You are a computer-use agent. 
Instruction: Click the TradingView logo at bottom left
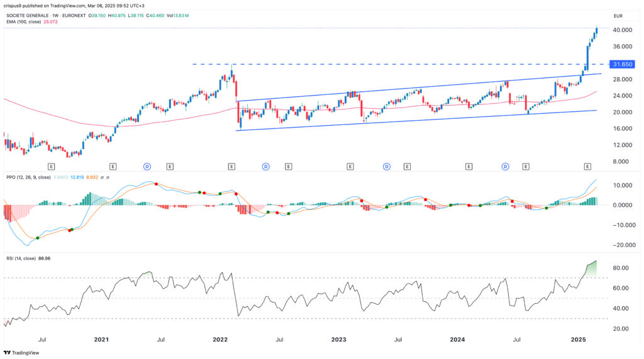[x=21, y=353]
